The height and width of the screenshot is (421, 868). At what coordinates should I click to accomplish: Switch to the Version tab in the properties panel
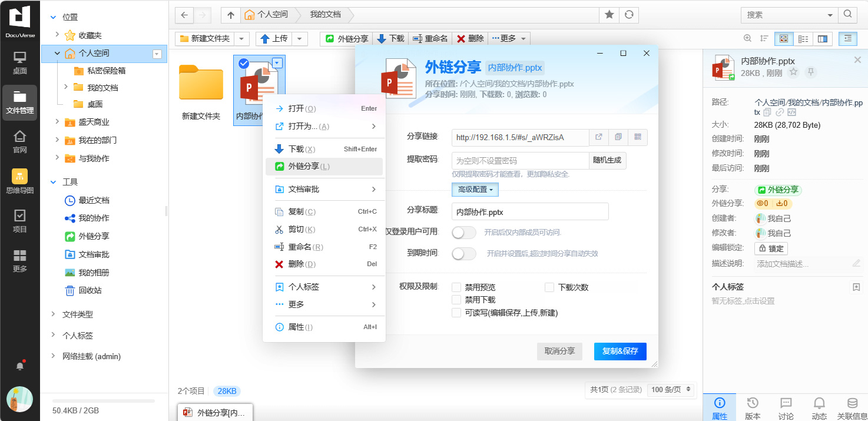pyautogui.click(x=753, y=407)
